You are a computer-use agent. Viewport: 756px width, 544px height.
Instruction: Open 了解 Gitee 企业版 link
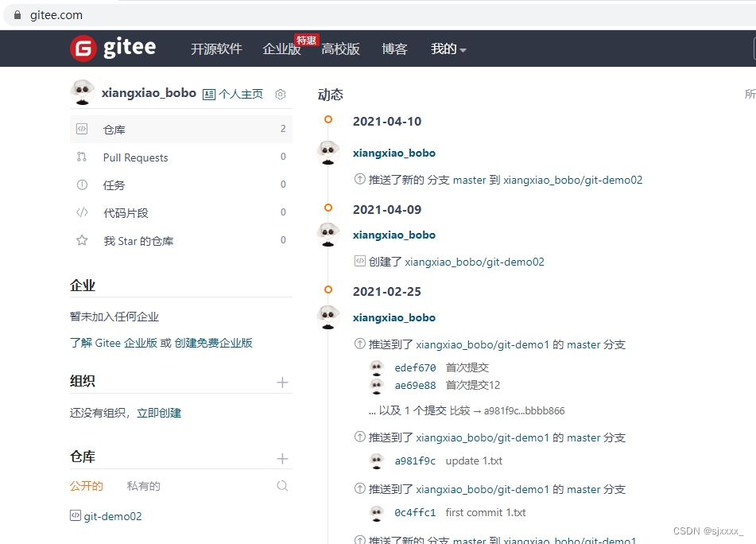tap(114, 343)
